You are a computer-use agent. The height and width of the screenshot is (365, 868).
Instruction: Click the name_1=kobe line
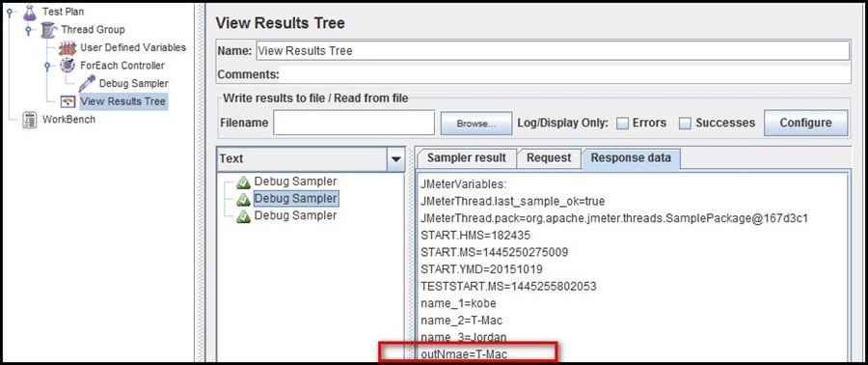coord(458,304)
